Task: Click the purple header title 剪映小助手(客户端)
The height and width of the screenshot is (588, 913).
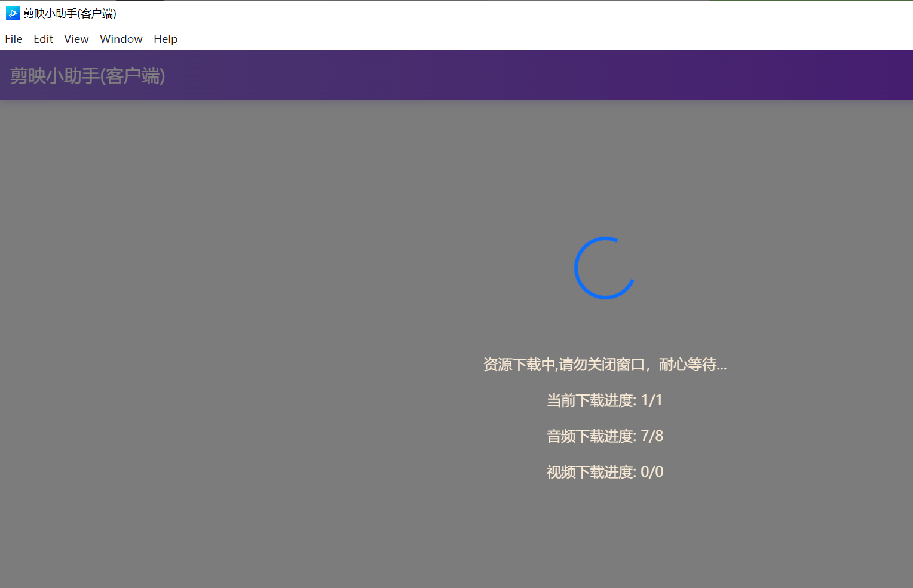Action: (87, 76)
